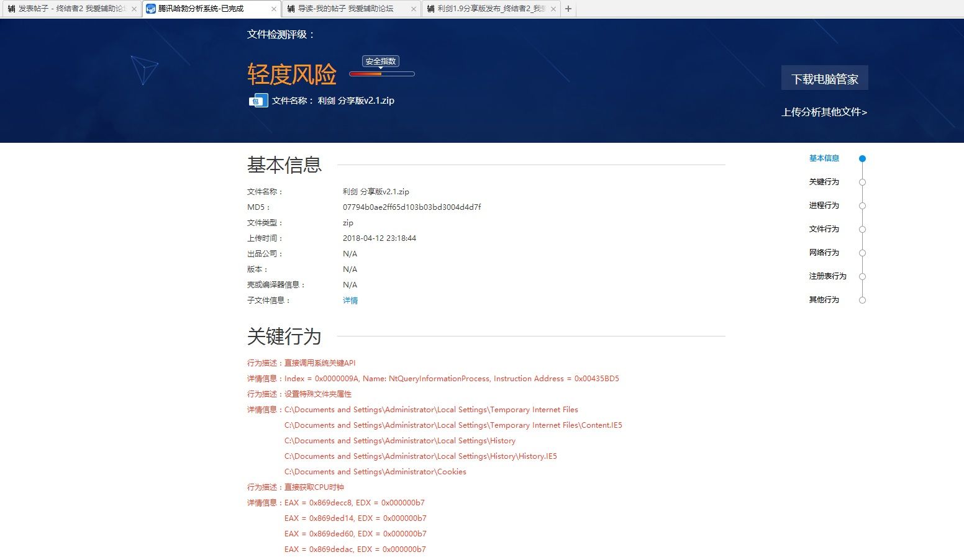
Task: Select the MD5 hash 07794b0ae2ff65d103b03bd3004d4d7f
Action: click(412, 207)
